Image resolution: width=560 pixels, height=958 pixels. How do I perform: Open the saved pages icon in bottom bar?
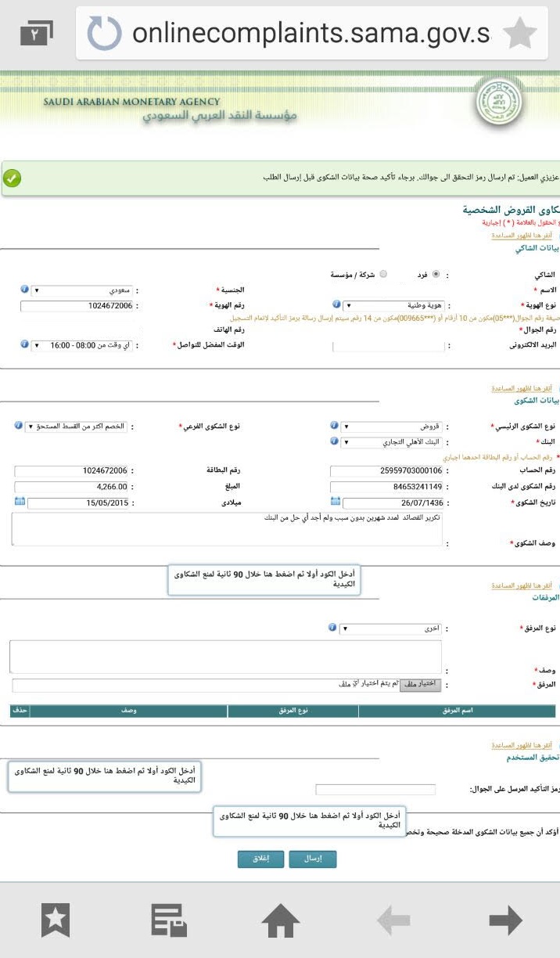[169, 920]
